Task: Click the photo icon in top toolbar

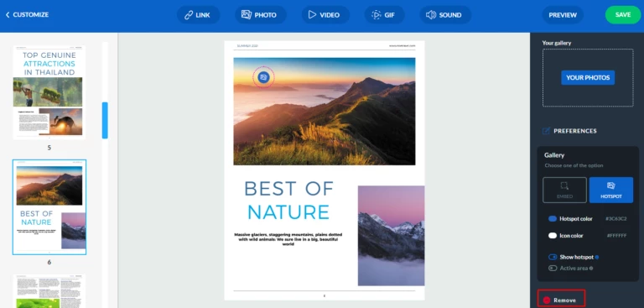Action: click(x=246, y=15)
